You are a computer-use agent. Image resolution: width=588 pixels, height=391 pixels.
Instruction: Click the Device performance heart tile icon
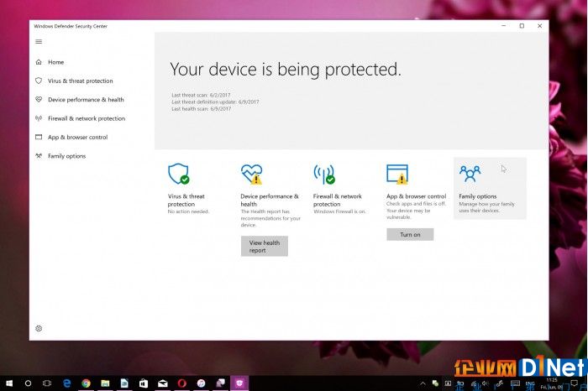point(252,174)
